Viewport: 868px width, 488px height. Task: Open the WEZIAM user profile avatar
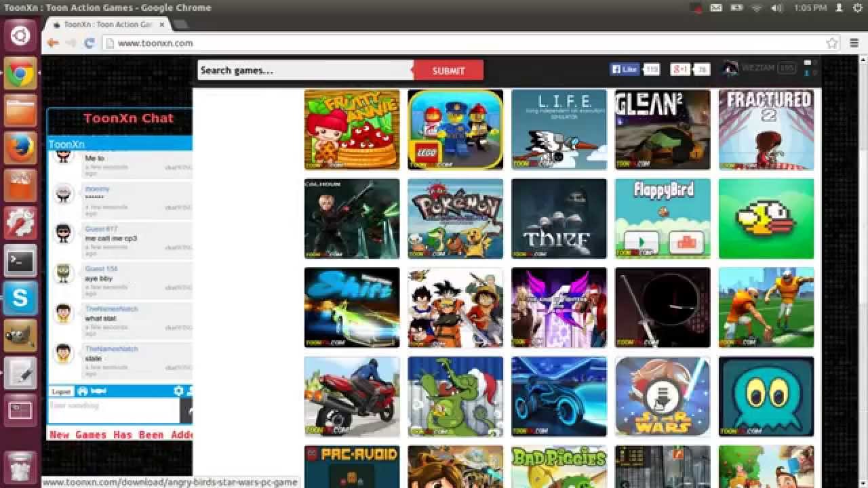(730, 68)
